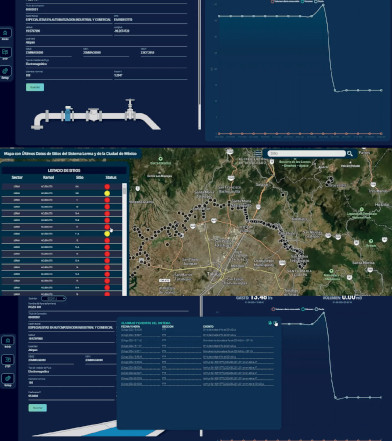Click the Inicio home icon in bottom sidebar
This screenshot has height=441, width=392.
pos(8,340)
